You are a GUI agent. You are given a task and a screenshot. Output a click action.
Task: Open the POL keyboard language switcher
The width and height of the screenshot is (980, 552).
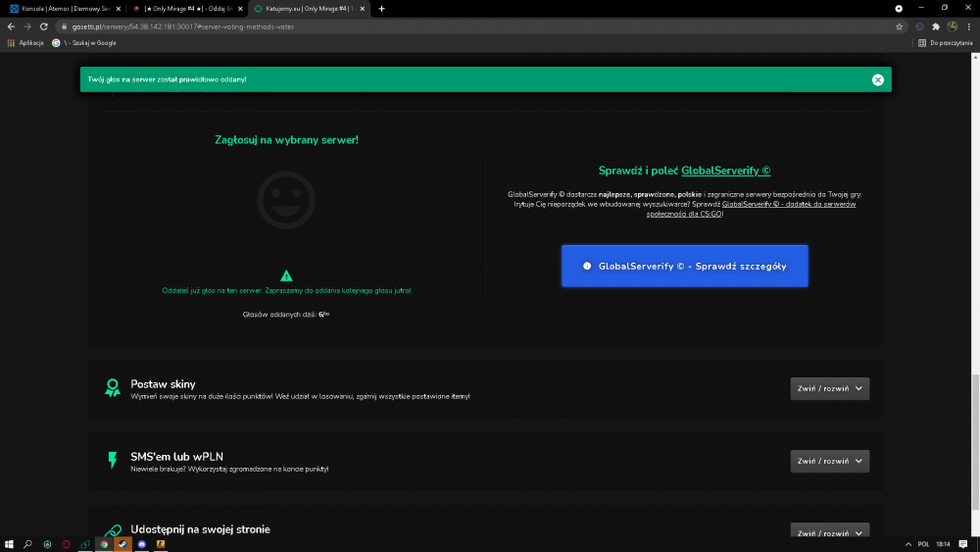(x=923, y=544)
